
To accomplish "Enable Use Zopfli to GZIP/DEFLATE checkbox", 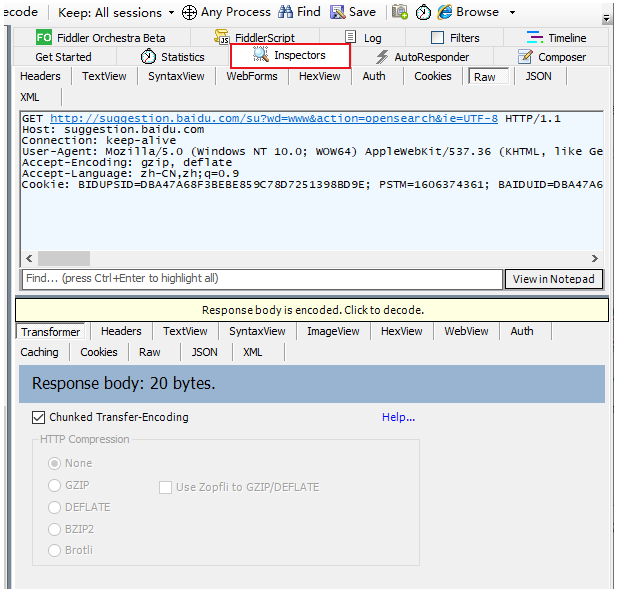I will pos(165,487).
